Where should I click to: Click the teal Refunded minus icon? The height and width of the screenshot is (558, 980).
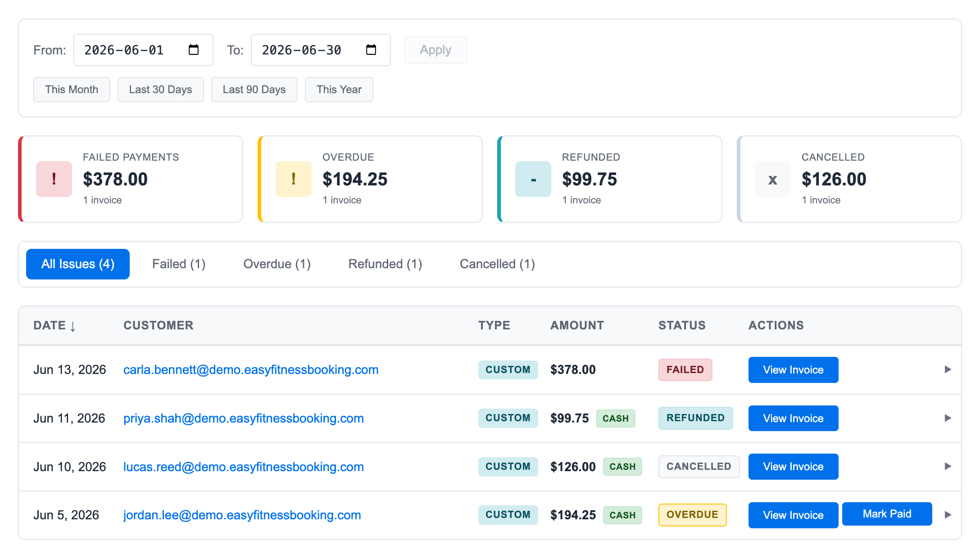(x=533, y=179)
